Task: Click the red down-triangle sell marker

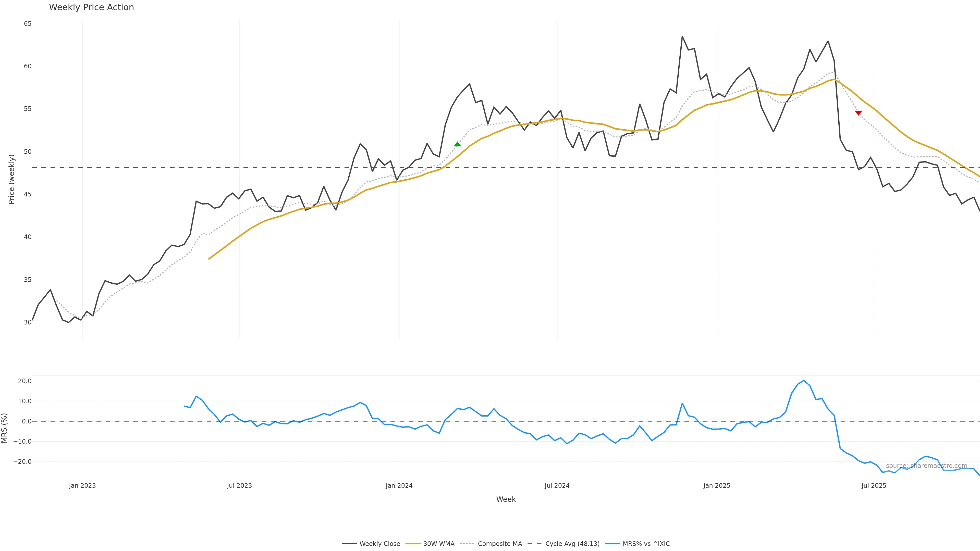Action: [x=858, y=113]
